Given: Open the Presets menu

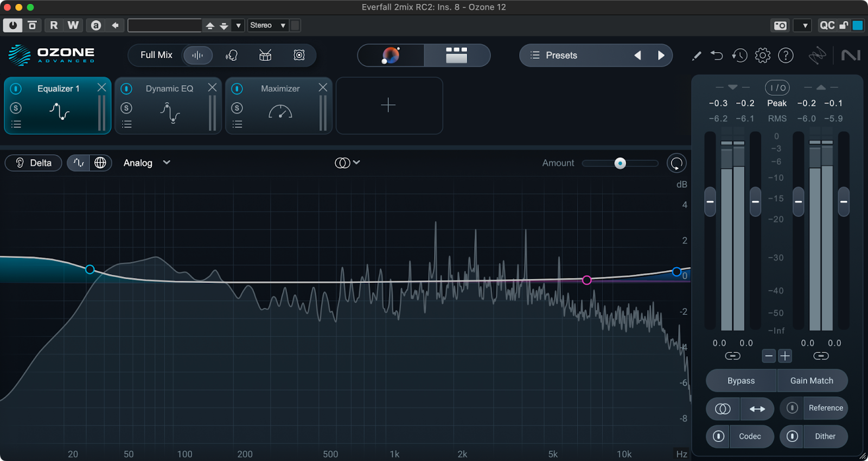Looking at the screenshot, I should click(561, 55).
